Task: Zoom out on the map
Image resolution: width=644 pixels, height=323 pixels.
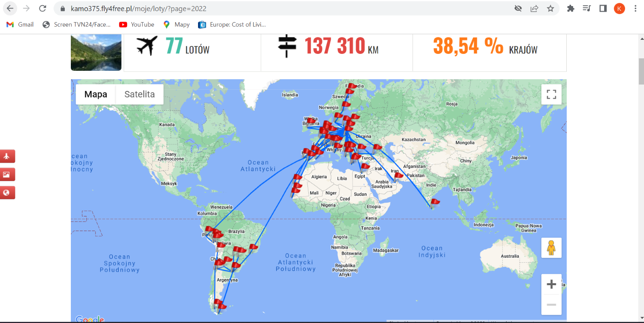Action: click(x=551, y=304)
